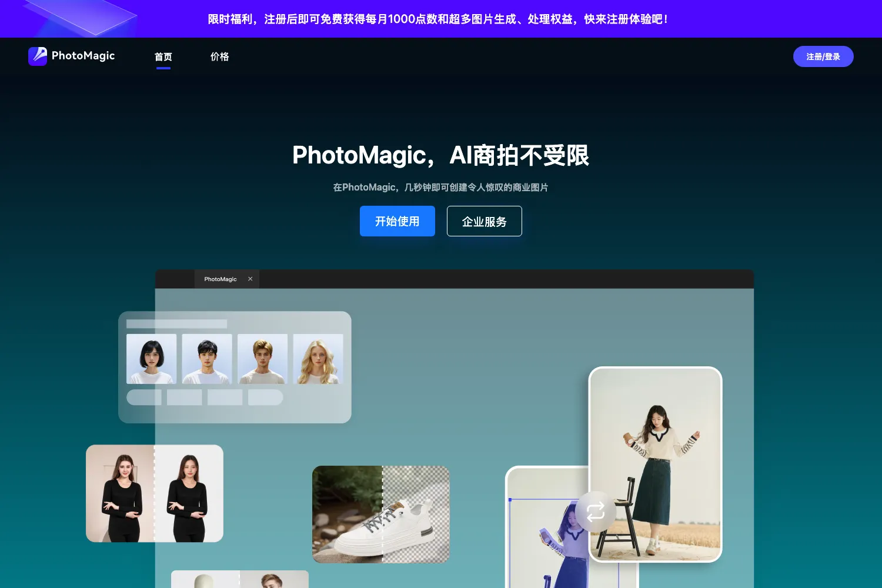The image size is (882, 588).
Task: Click the white sneaker background removal image
Action: (x=381, y=514)
